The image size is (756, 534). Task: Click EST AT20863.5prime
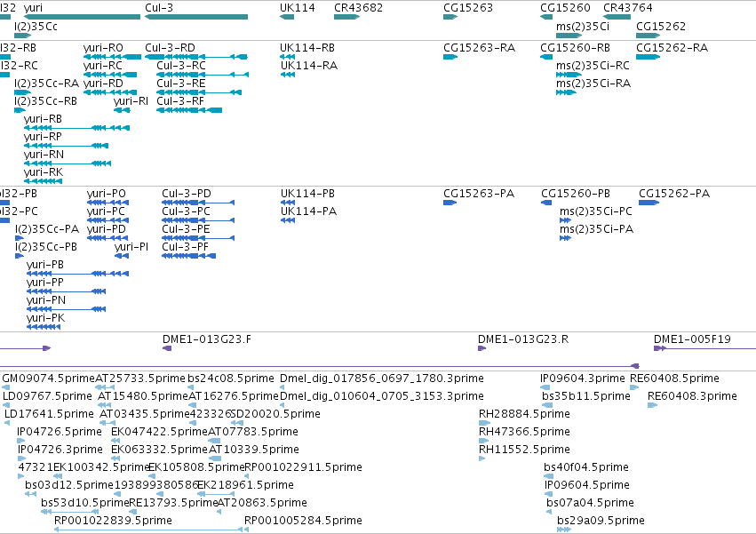pyautogui.click(x=219, y=512)
